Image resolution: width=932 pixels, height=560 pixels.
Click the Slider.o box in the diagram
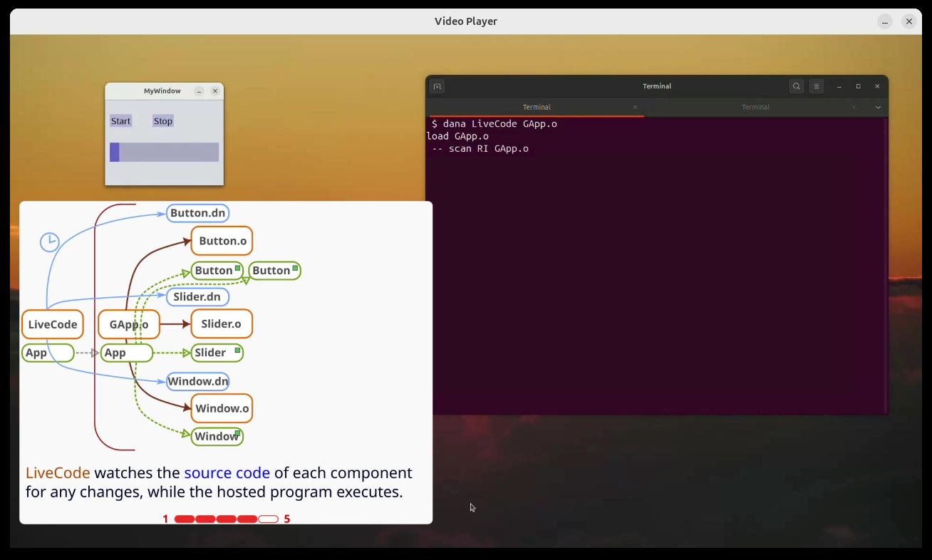(221, 324)
